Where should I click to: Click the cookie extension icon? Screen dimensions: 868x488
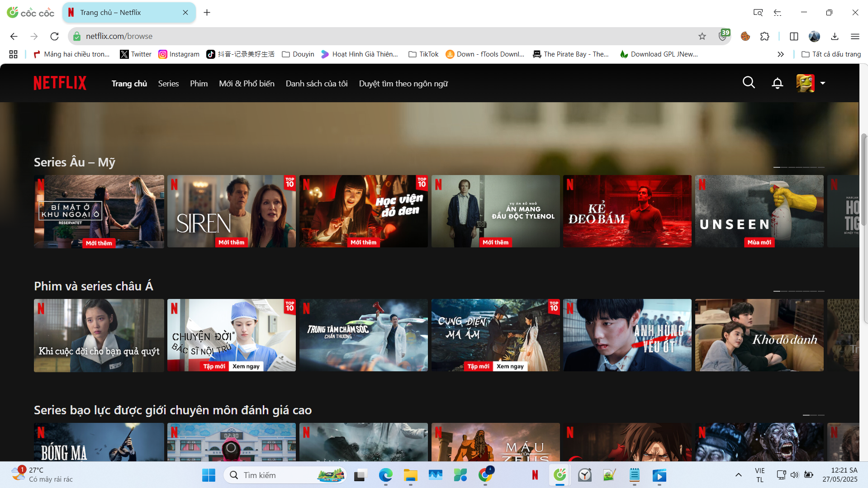click(x=745, y=36)
